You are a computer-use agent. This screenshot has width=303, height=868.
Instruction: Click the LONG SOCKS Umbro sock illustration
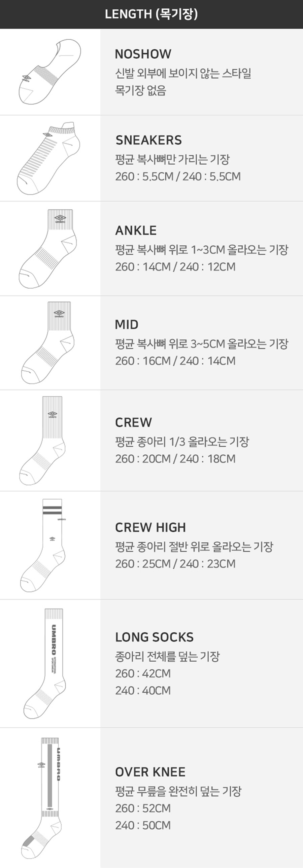(44, 663)
